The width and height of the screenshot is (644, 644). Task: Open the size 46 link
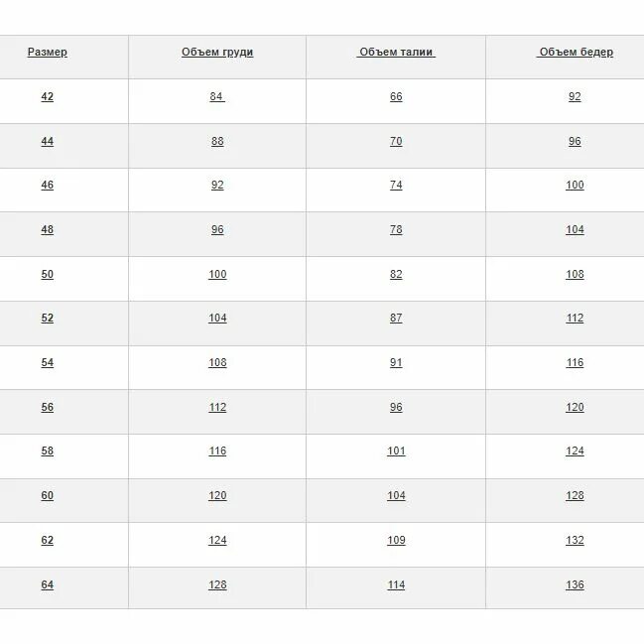click(48, 185)
